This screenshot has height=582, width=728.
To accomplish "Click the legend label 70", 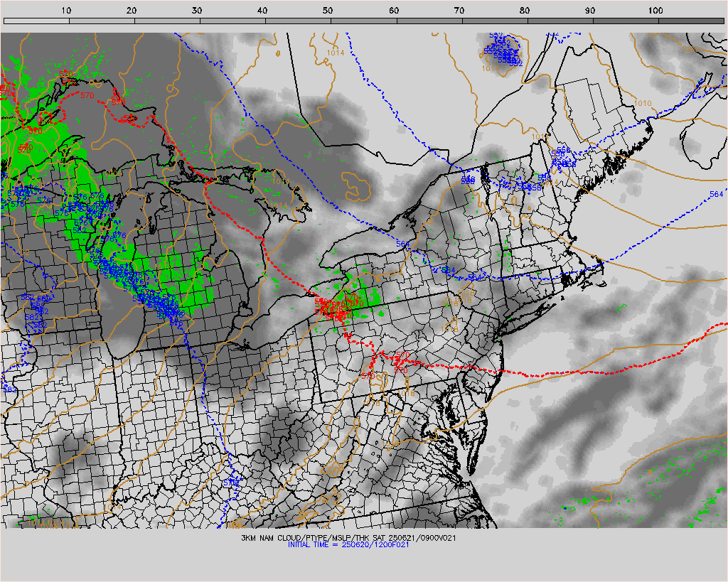I will click(x=459, y=11).
